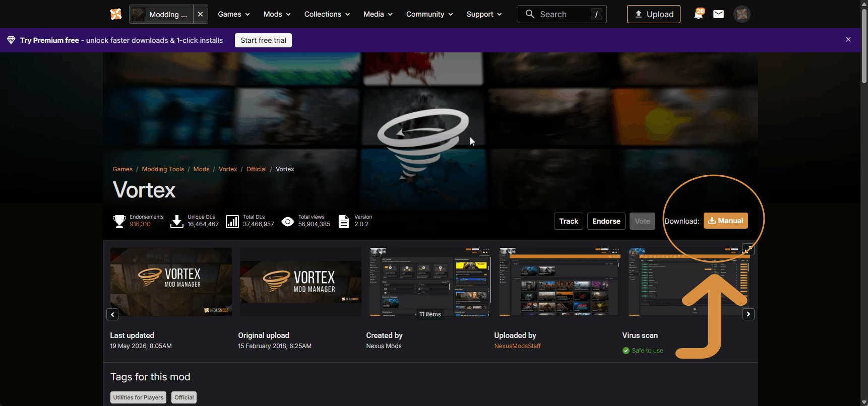Click the Unique DLs download icon
The height and width of the screenshot is (406, 868).
177,221
